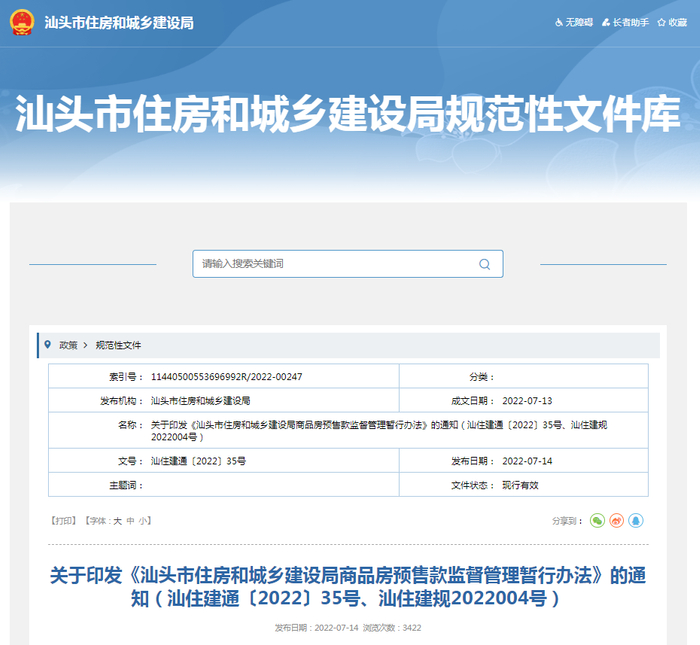The height and width of the screenshot is (645, 700).
Task: Share via the blue QQ icon
Action: [x=635, y=521]
